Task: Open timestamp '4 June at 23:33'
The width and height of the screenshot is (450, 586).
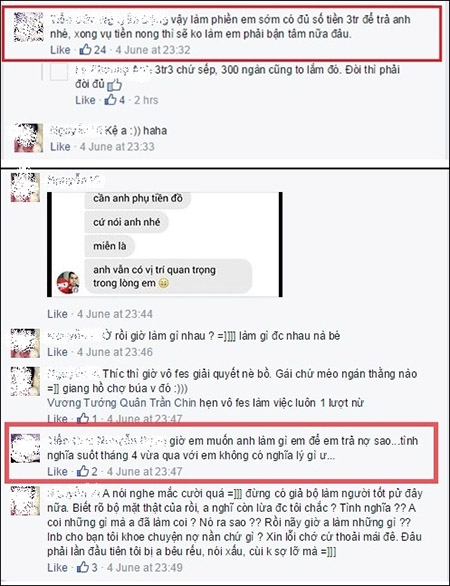Action: [117, 146]
